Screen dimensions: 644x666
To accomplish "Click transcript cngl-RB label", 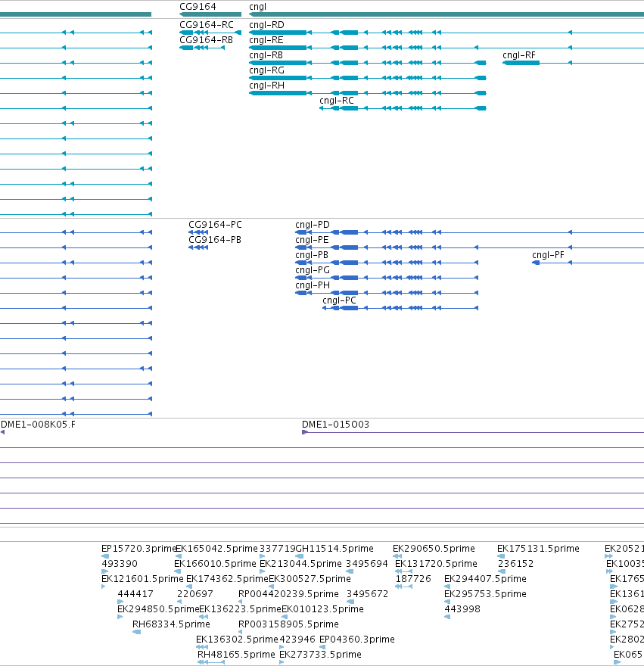I will [x=266, y=55].
